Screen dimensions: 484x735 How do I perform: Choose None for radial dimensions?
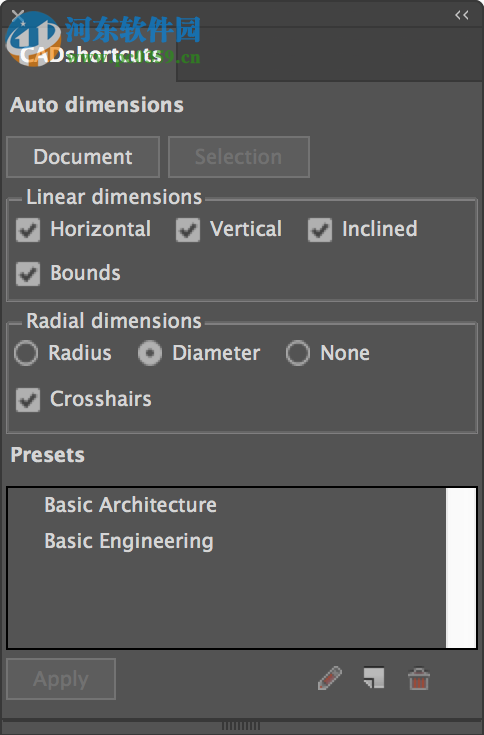click(298, 353)
